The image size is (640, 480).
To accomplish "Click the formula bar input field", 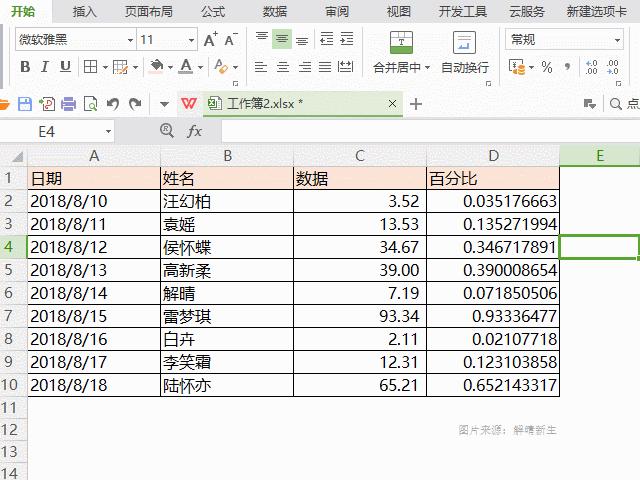I will click(x=431, y=131).
